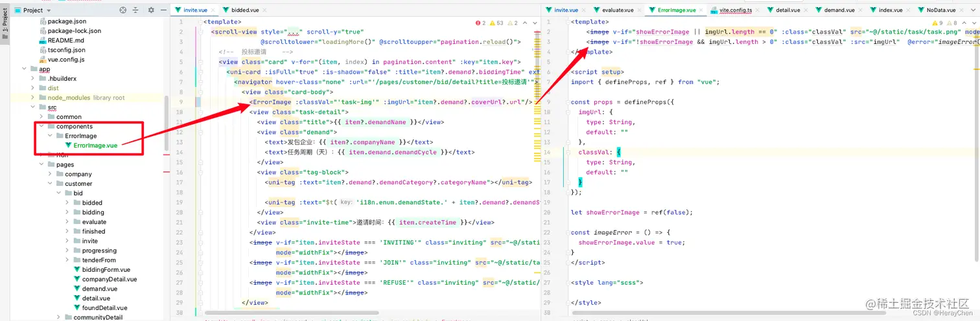Open companyDetail.vue file

[105, 279]
